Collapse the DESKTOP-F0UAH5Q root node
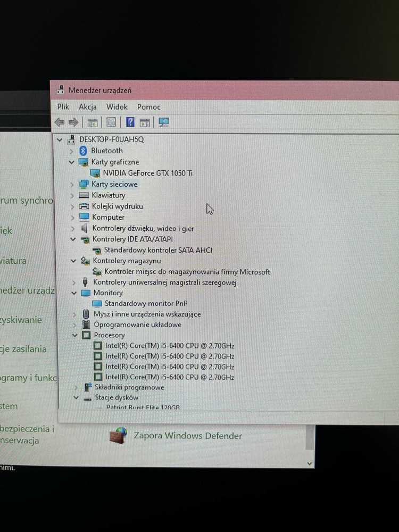Image resolution: width=399 pixels, height=532 pixels. coord(60,139)
